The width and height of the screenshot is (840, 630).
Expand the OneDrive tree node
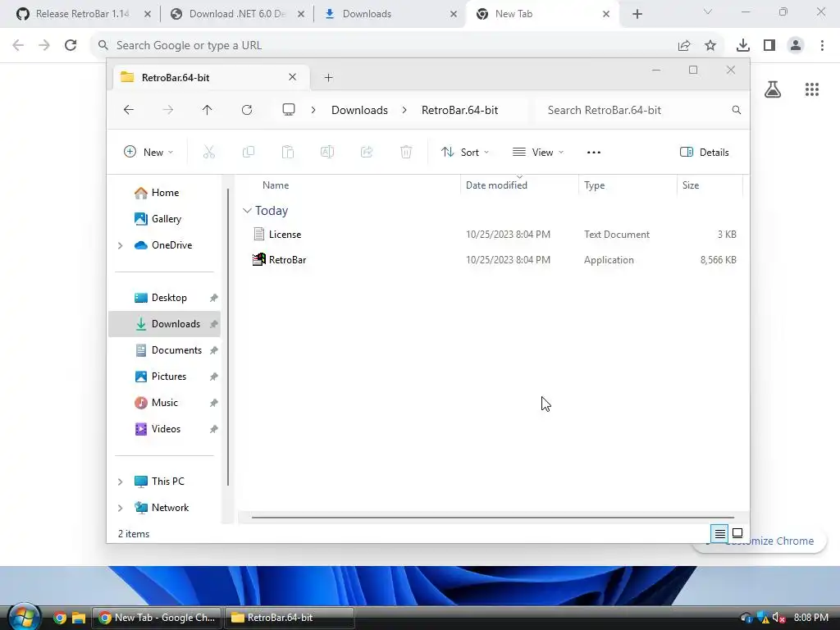click(x=120, y=245)
